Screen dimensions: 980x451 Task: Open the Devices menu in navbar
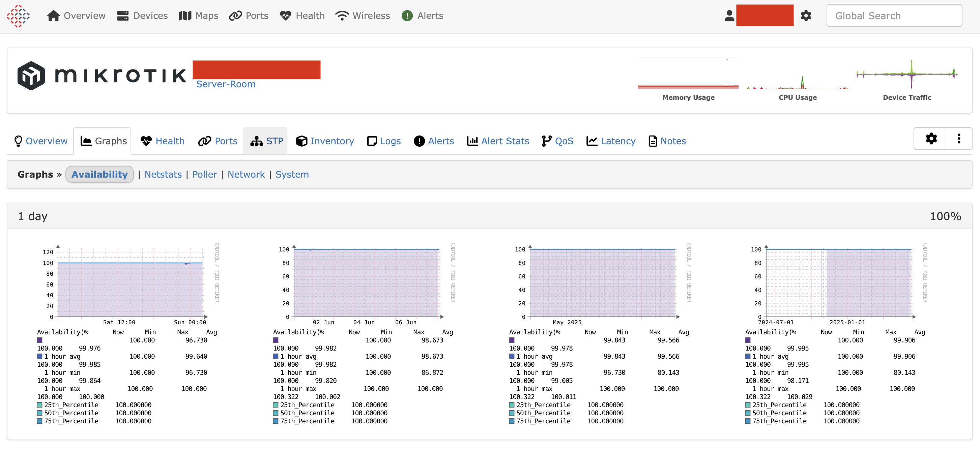(142, 16)
